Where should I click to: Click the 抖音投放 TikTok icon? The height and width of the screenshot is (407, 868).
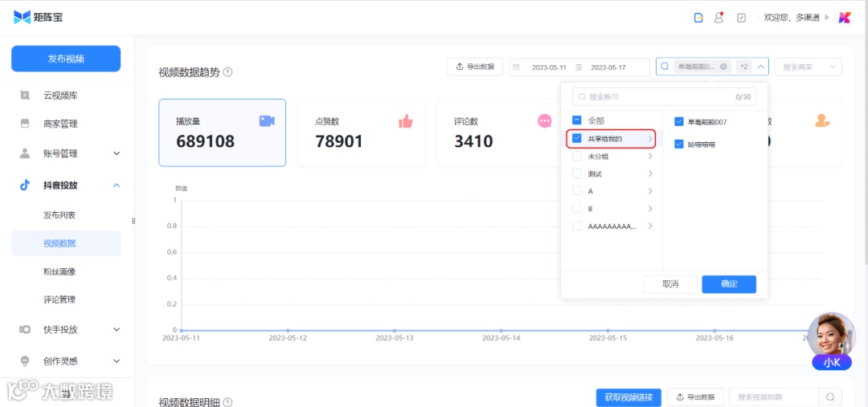(25, 185)
